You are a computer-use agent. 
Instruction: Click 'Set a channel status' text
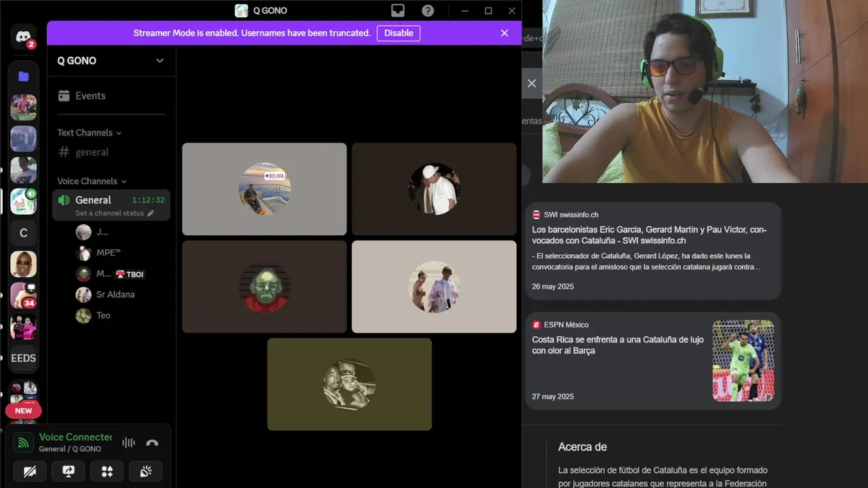pos(110,213)
